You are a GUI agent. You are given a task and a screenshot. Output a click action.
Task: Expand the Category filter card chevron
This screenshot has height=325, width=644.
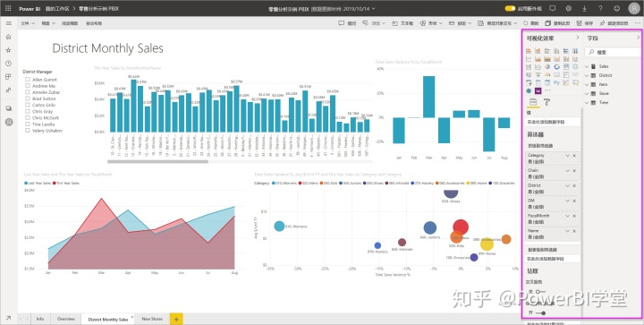[x=568, y=156]
